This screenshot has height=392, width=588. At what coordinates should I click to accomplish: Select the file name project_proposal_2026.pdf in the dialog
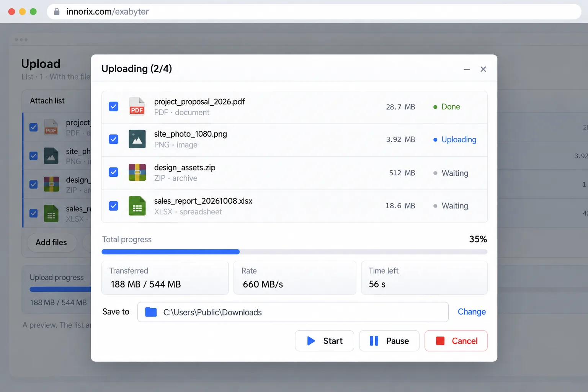(x=199, y=102)
